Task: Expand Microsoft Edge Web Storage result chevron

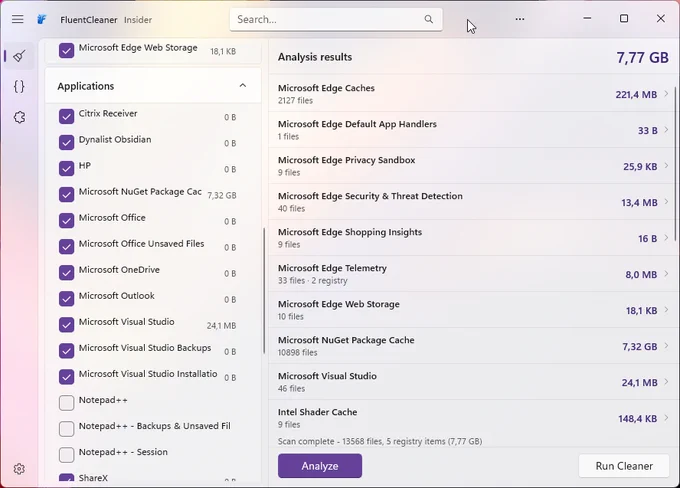Action: point(666,309)
